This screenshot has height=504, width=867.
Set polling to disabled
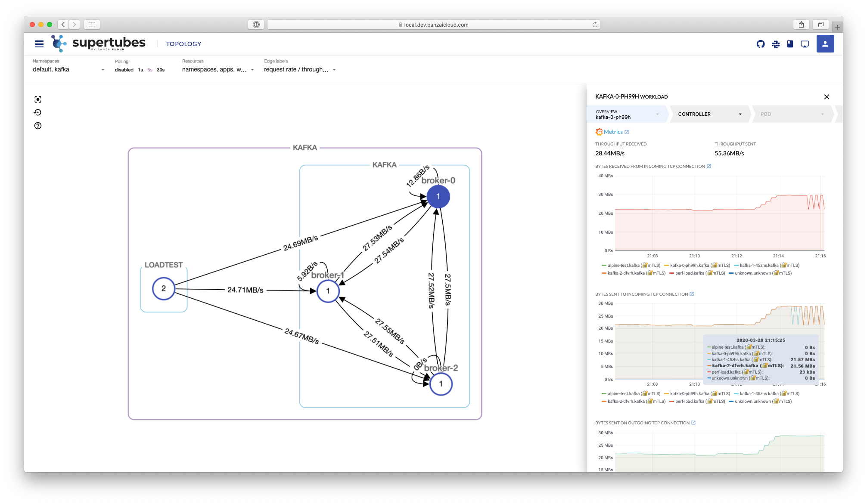tap(124, 70)
